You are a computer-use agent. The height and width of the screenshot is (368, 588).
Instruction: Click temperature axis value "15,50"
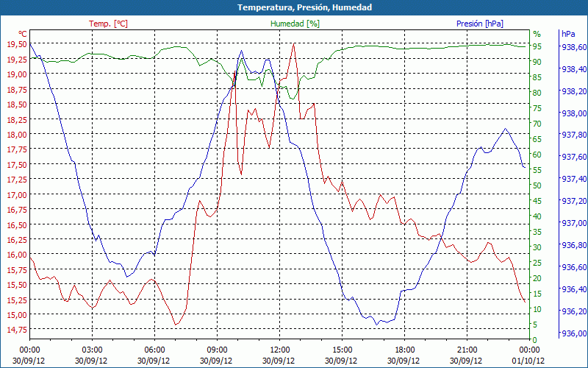pyautogui.click(x=17, y=285)
